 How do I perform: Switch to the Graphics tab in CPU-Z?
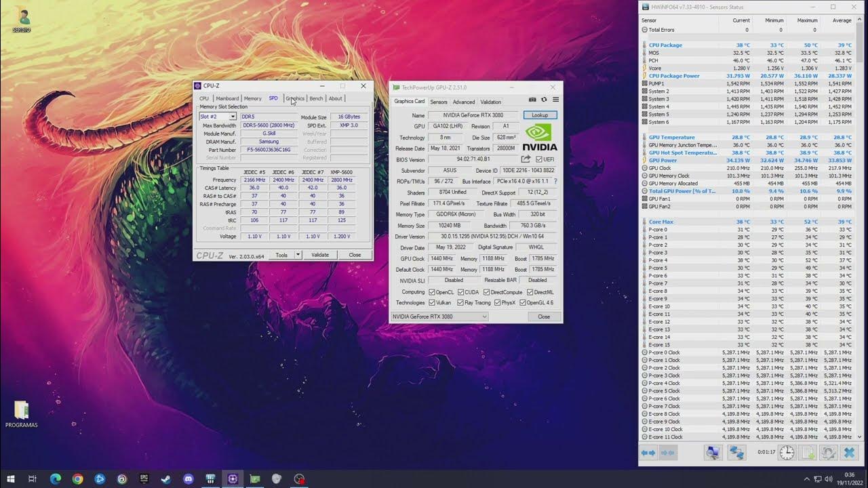[x=295, y=98]
